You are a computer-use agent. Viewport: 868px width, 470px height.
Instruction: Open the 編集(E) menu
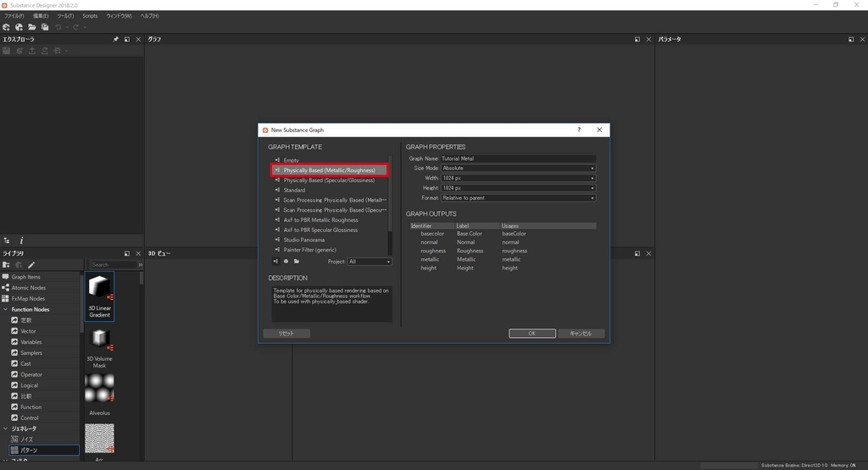pos(41,16)
